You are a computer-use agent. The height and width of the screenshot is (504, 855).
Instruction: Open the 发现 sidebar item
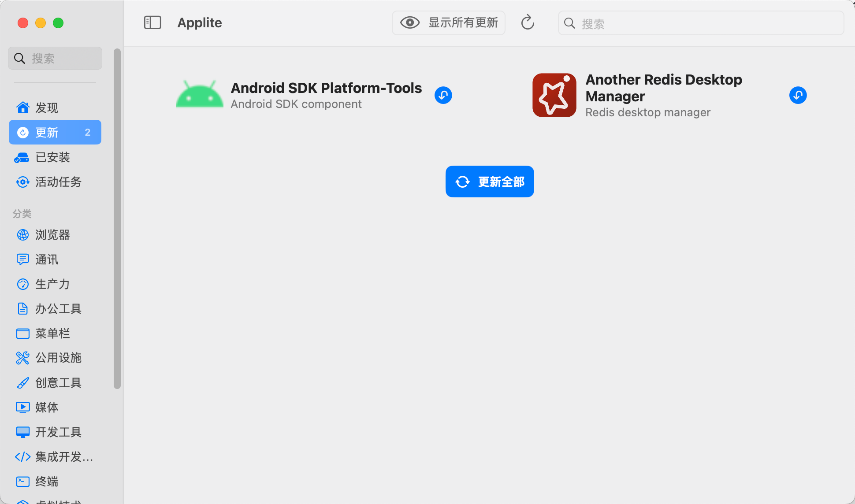point(55,107)
